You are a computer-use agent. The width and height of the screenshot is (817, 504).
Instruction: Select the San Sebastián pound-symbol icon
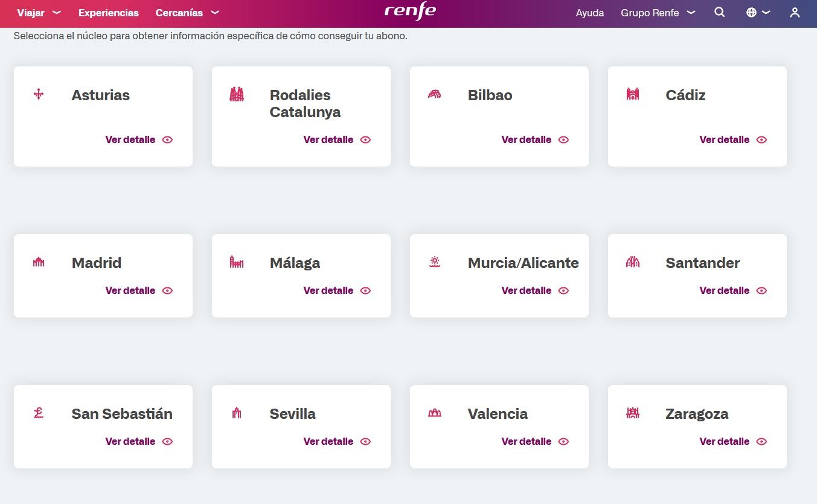(38, 413)
